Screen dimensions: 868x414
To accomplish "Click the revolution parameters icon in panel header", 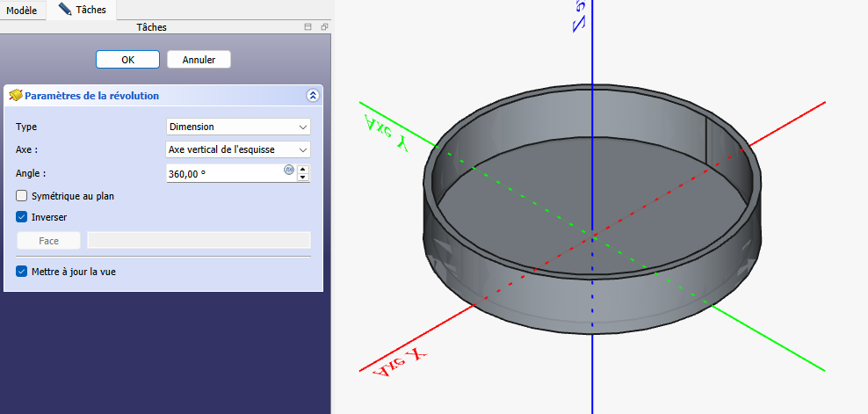I will [x=15, y=95].
